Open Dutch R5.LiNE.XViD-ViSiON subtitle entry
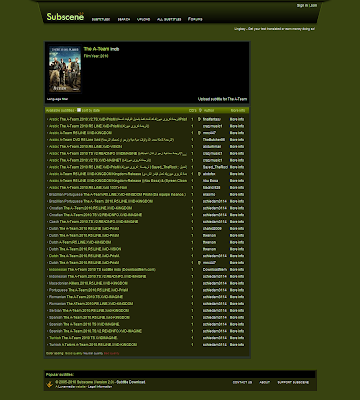 click(x=85, y=249)
